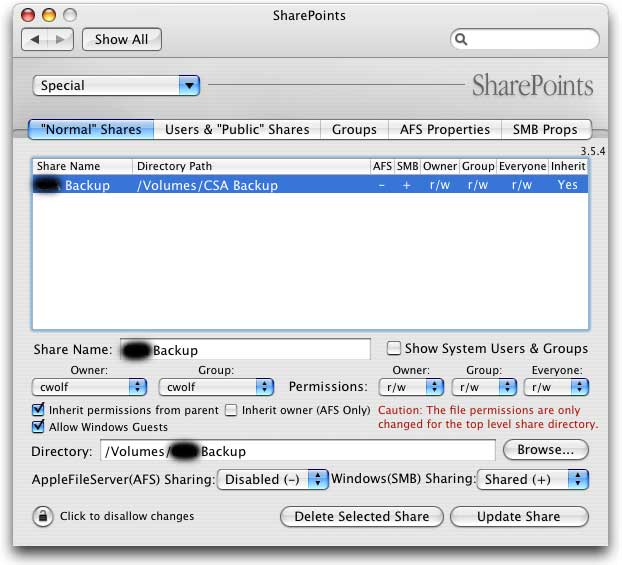Click the back arrow in toolbar

click(x=37, y=40)
